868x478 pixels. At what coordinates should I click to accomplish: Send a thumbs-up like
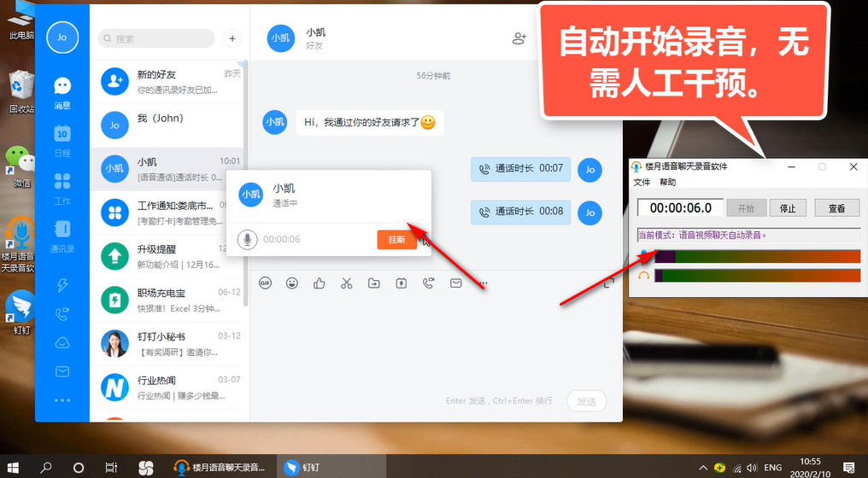pyautogui.click(x=320, y=283)
